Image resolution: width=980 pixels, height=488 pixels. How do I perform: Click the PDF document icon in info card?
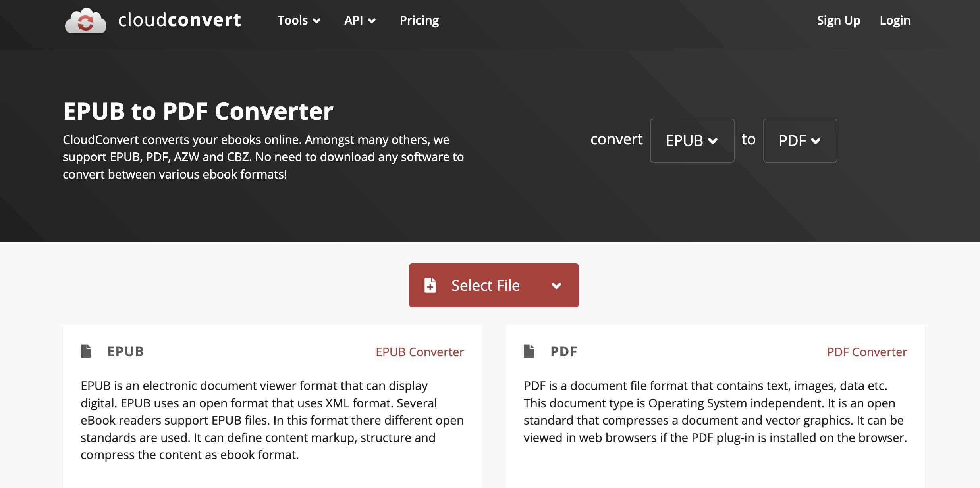(529, 351)
